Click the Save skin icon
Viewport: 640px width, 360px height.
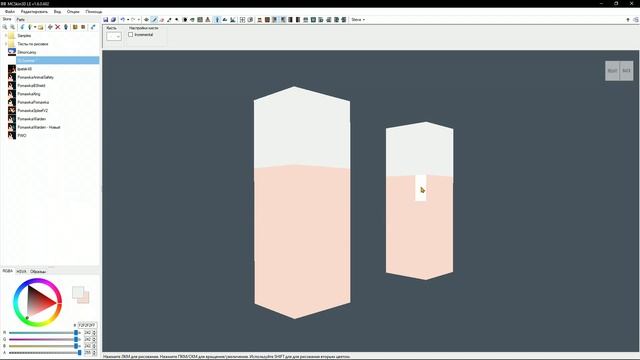click(106, 20)
